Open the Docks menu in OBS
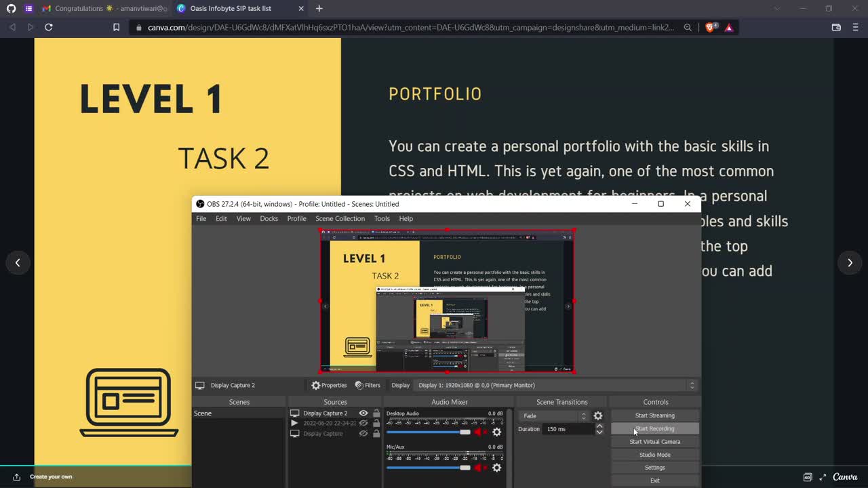The height and width of the screenshot is (488, 868). point(269,219)
